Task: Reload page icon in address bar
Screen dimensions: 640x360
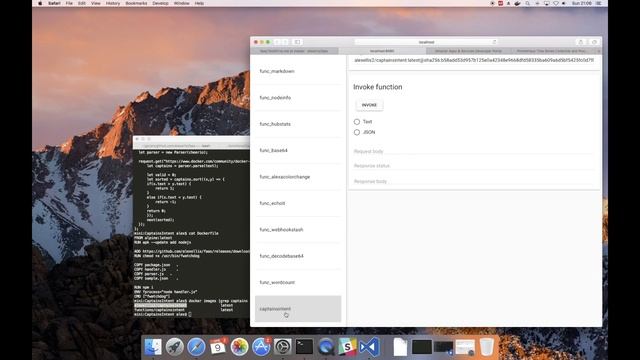Action: click(x=494, y=42)
